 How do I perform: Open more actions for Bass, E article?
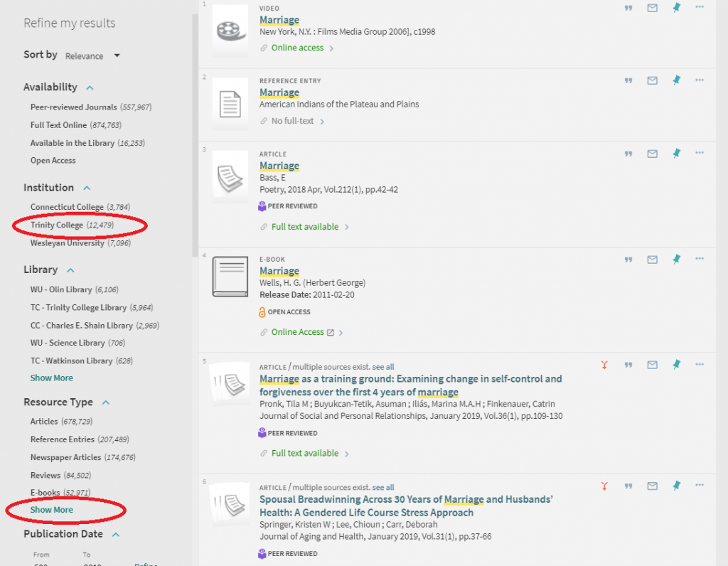pyautogui.click(x=700, y=153)
